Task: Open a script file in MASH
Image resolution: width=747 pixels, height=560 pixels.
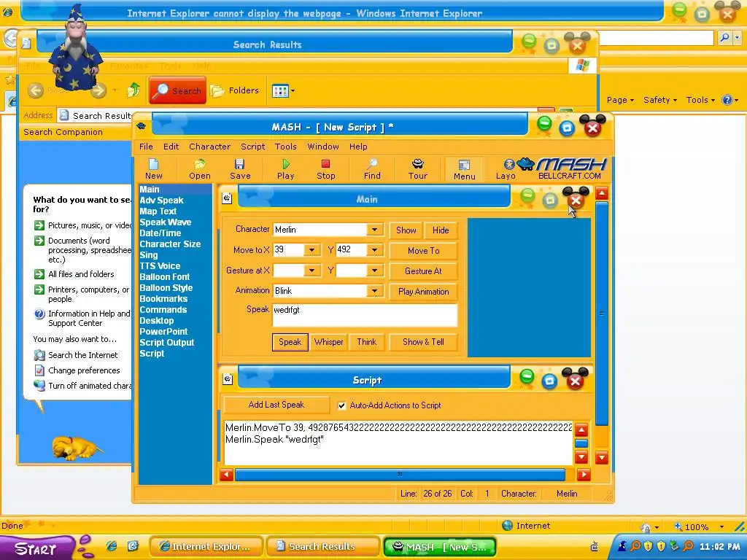Action: point(200,169)
